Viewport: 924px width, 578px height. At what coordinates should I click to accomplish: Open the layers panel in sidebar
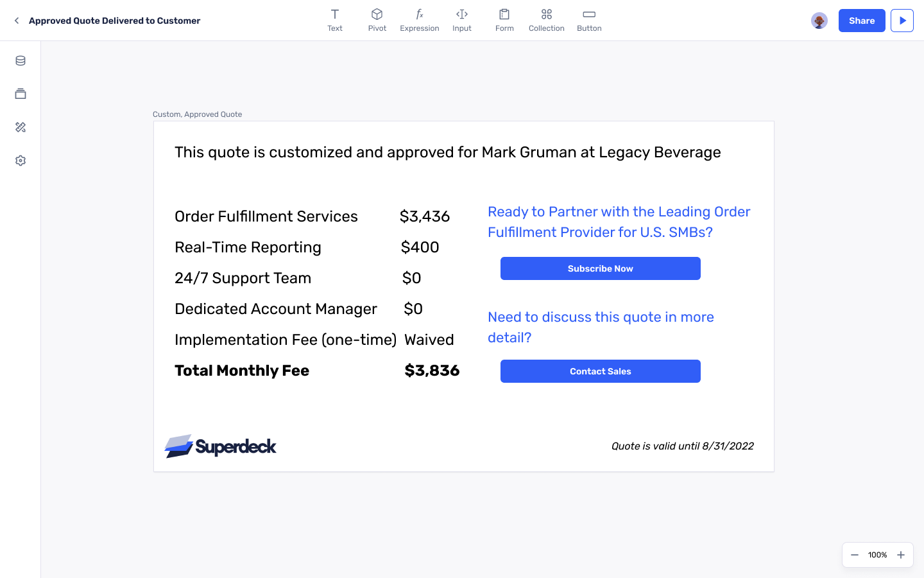(21, 94)
